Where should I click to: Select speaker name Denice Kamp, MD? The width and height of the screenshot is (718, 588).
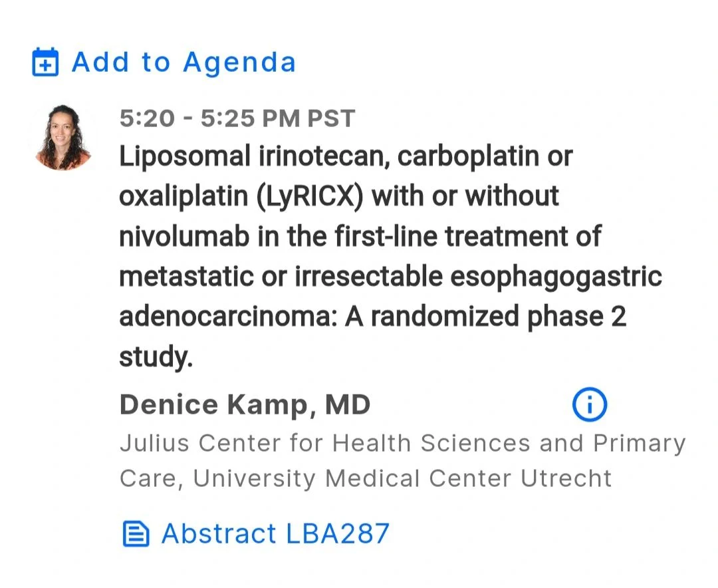click(245, 404)
